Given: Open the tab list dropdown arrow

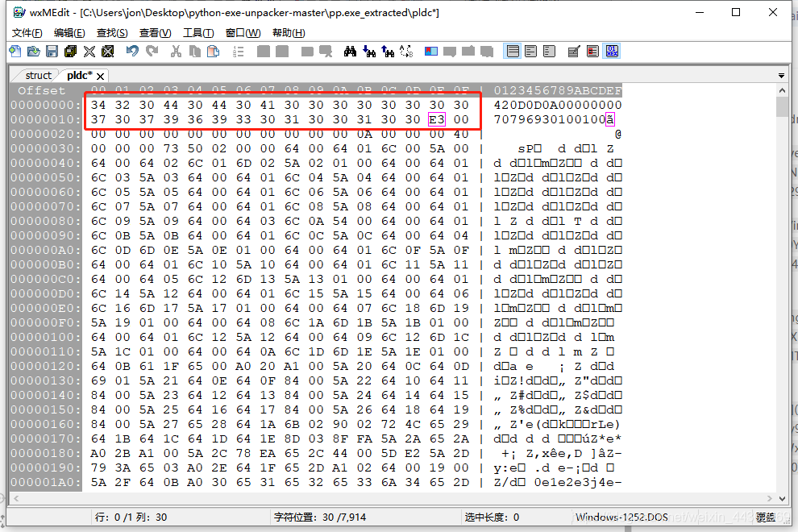Looking at the screenshot, I should (781, 75).
